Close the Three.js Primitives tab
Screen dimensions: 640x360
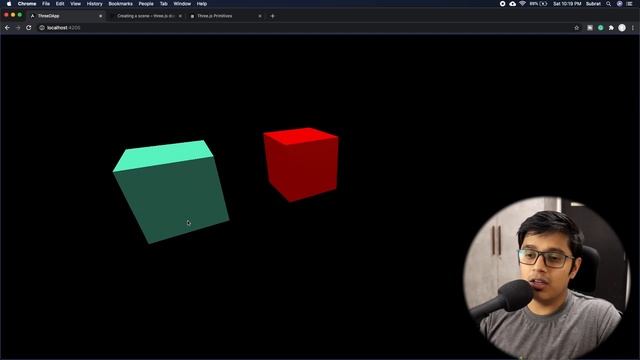[260, 16]
